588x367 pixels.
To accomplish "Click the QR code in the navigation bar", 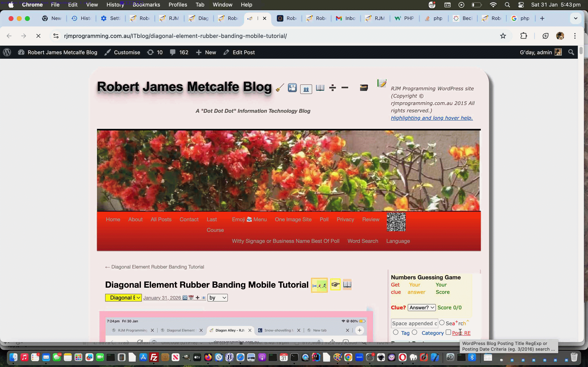I will pos(396,222).
